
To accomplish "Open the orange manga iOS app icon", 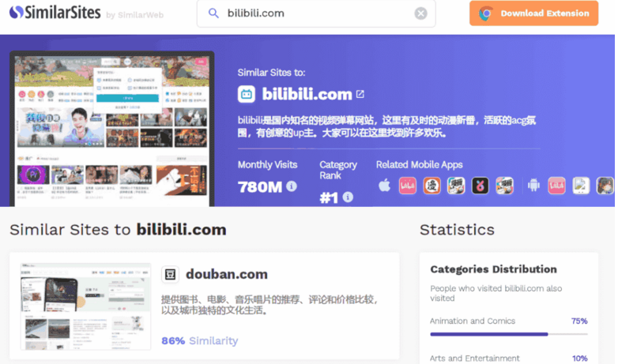I will [x=431, y=186].
